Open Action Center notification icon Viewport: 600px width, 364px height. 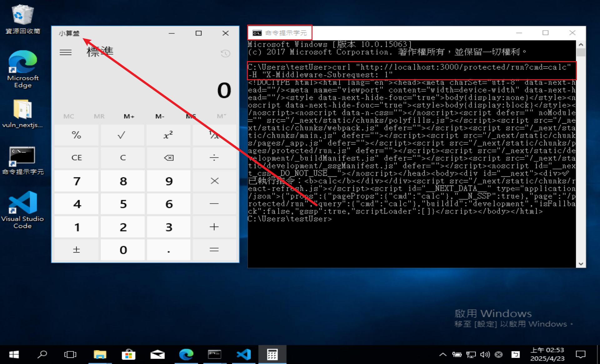[581, 355]
